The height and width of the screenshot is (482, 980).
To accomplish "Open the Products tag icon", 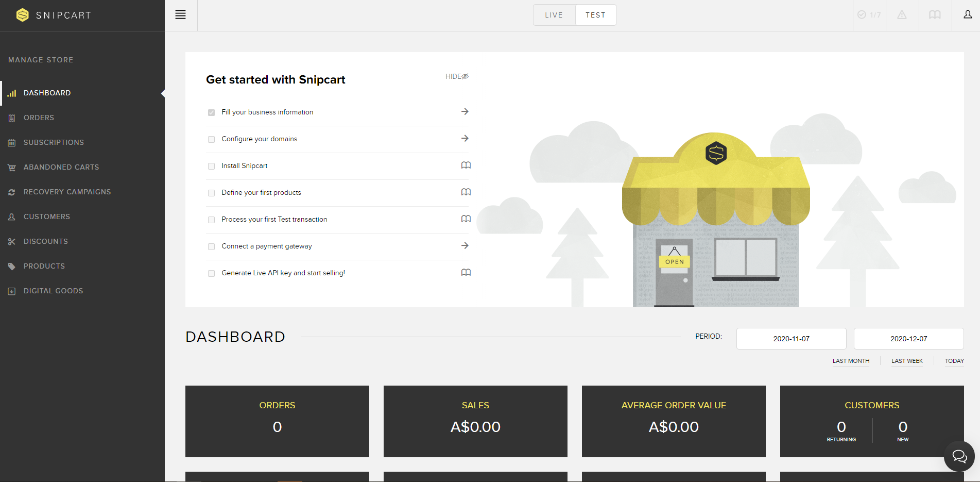I will coord(12,266).
